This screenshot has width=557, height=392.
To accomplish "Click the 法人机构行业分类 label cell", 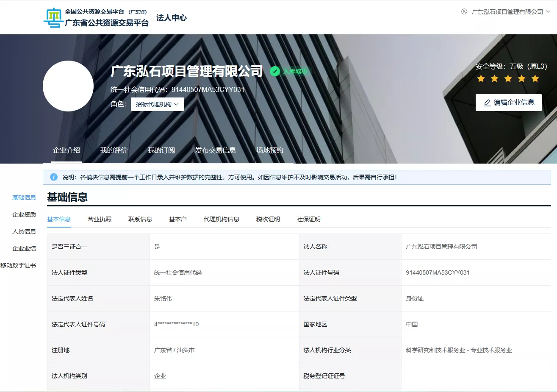I will click(350, 350).
